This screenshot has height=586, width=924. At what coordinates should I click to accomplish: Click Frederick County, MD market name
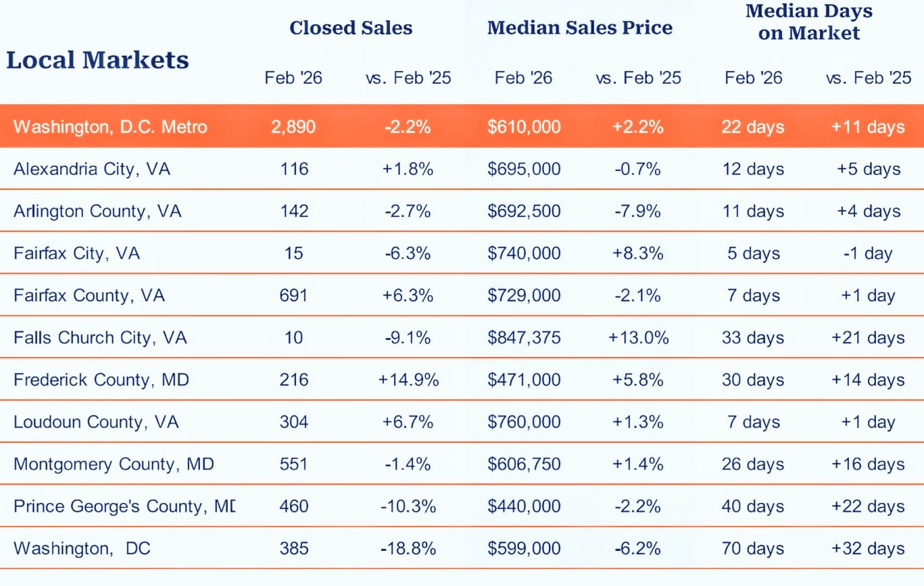[x=101, y=380]
